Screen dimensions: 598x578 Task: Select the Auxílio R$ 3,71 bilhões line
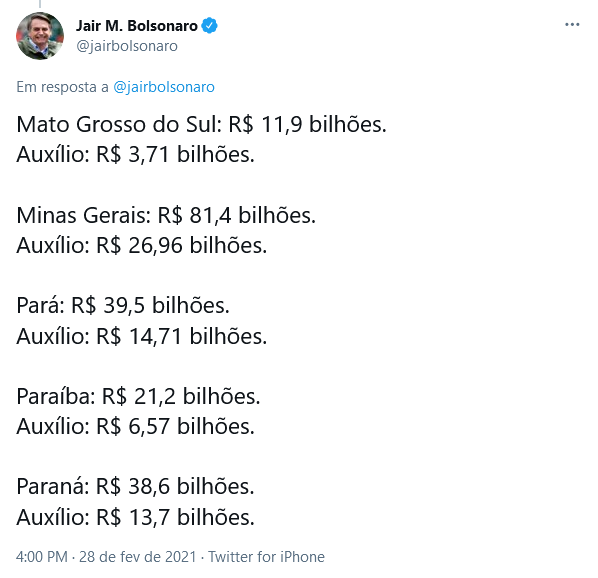pyautogui.click(x=135, y=154)
